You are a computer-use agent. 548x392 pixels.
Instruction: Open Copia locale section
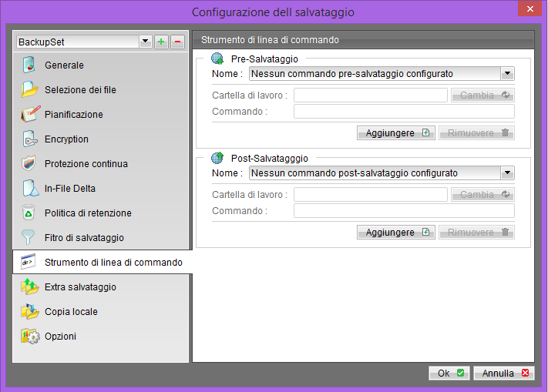[x=101, y=311]
